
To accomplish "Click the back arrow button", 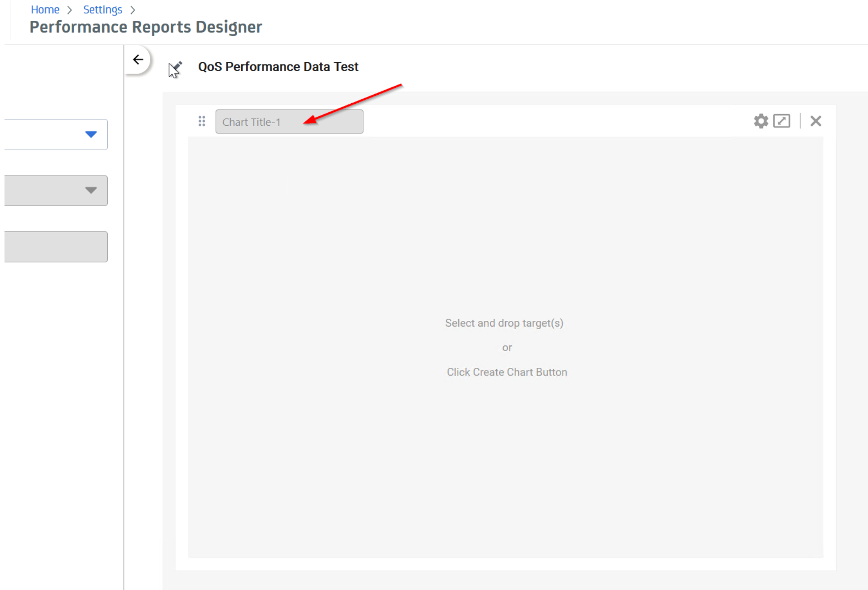I will click(x=138, y=59).
